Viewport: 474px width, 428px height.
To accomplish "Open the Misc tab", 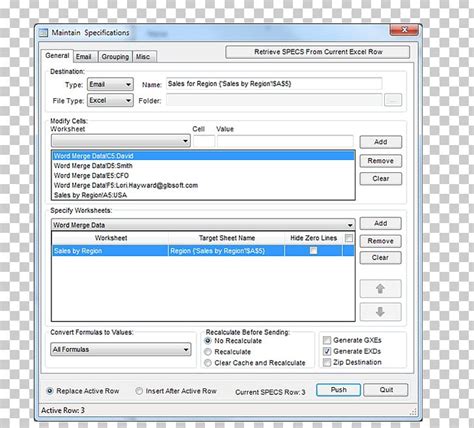I will [x=143, y=57].
